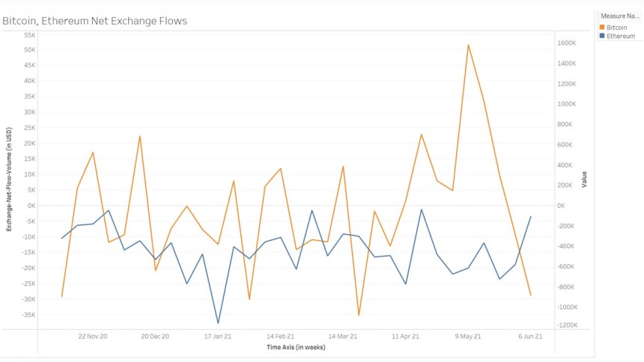Click the chart title Bitcoin, Ethereum Net Exchange Flows
Screen dimensions: 644x362
tap(95, 21)
